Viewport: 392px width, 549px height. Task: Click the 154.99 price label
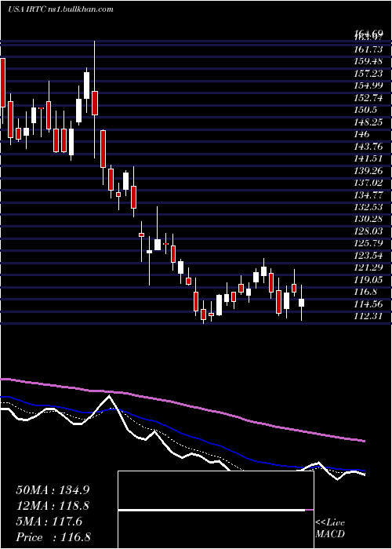(x=368, y=85)
